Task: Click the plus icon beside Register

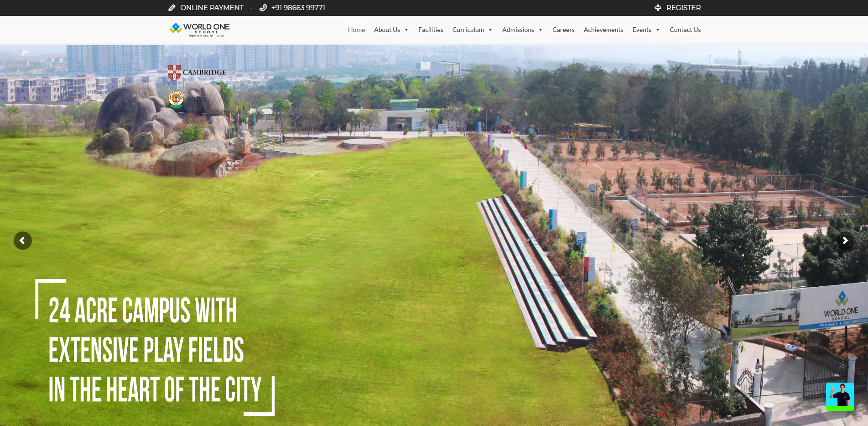Action: [658, 8]
